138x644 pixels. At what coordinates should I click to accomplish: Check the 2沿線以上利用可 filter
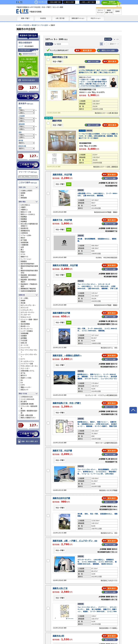coord(20,191)
